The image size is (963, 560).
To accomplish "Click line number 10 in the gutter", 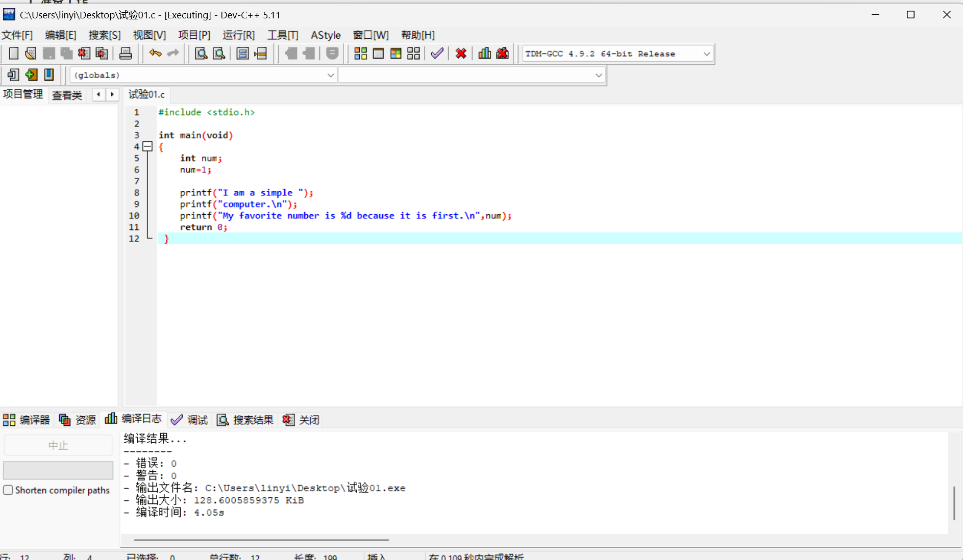I will 134,216.
